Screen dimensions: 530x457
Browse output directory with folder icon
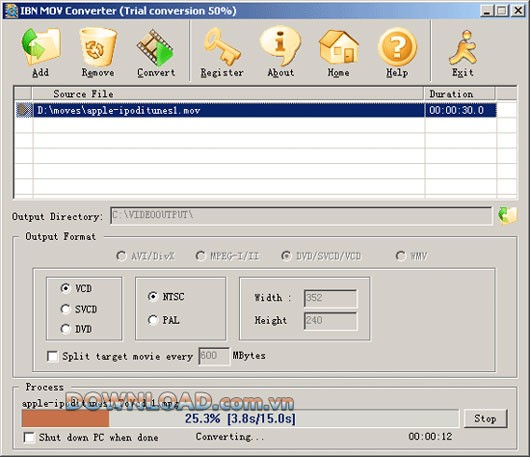point(507,215)
